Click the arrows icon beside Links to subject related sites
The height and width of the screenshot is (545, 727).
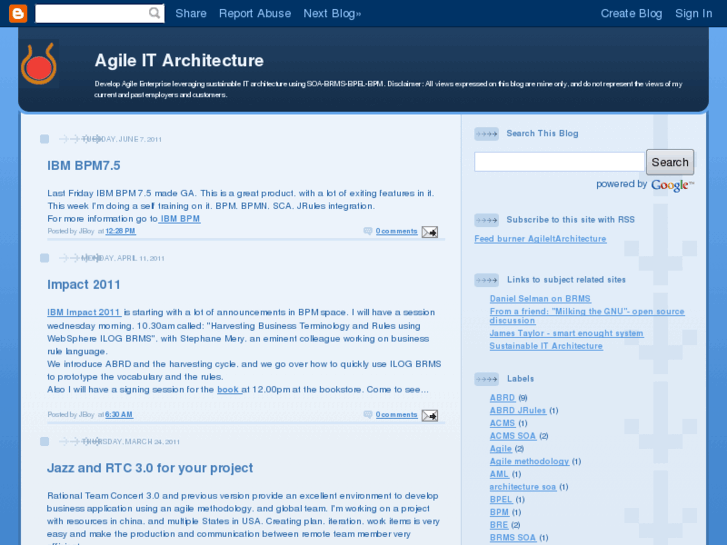[486, 280]
